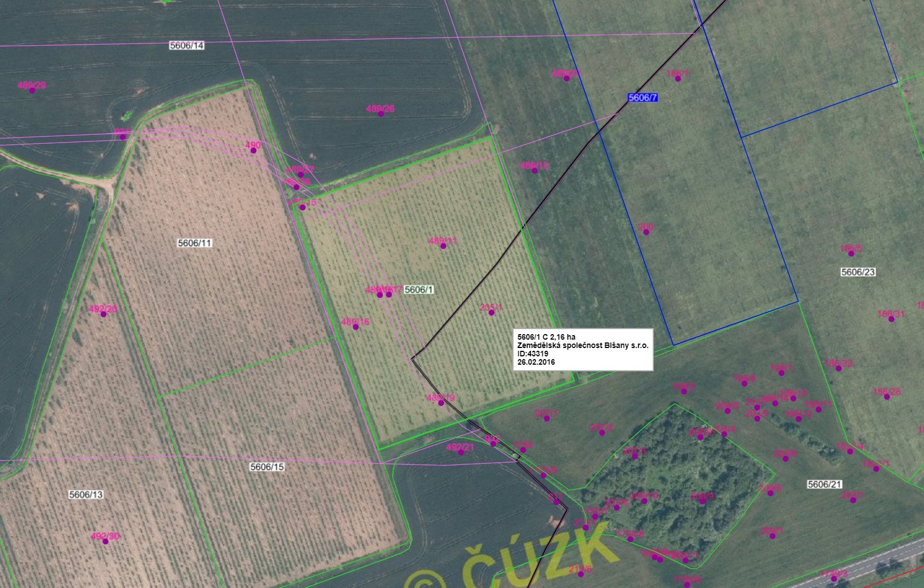This screenshot has width=924, height=588.
Task: Pick the parcel marker 490
Action: (253, 150)
